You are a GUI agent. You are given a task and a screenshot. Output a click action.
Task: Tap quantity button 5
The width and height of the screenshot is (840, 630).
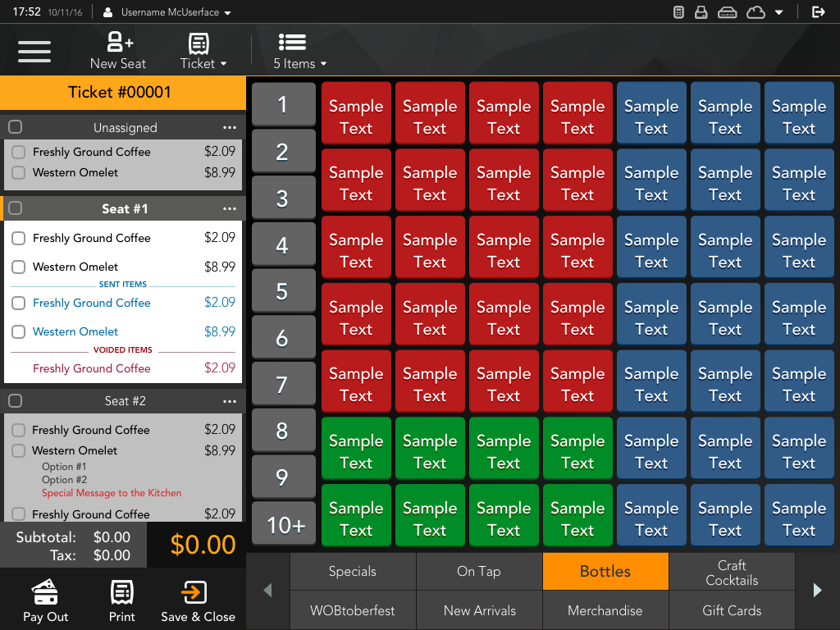pyautogui.click(x=283, y=291)
